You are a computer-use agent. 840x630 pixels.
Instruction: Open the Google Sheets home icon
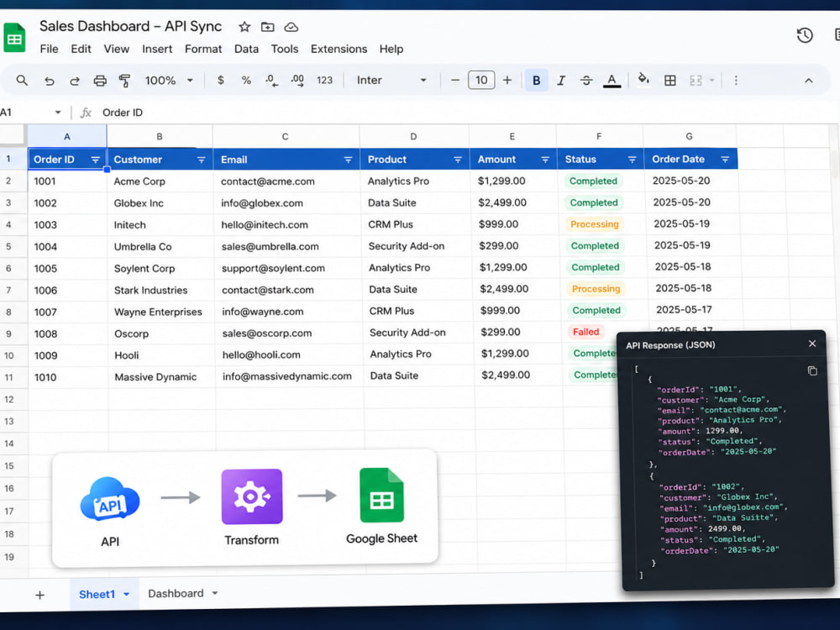(14, 38)
